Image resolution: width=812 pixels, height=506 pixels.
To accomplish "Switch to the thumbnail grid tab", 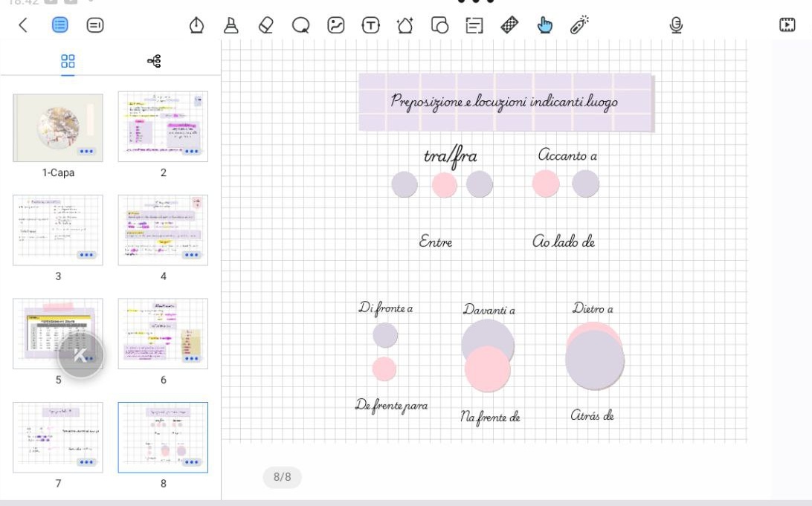I will [68, 61].
